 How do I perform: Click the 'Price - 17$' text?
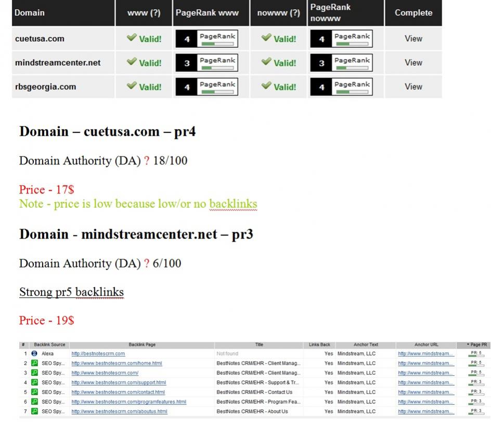click(47, 190)
